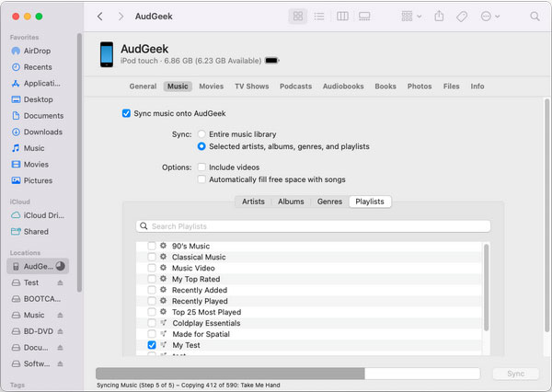The image size is (552, 392).
Task: Switch to the Files tab
Action: pyautogui.click(x=452, y=86)
